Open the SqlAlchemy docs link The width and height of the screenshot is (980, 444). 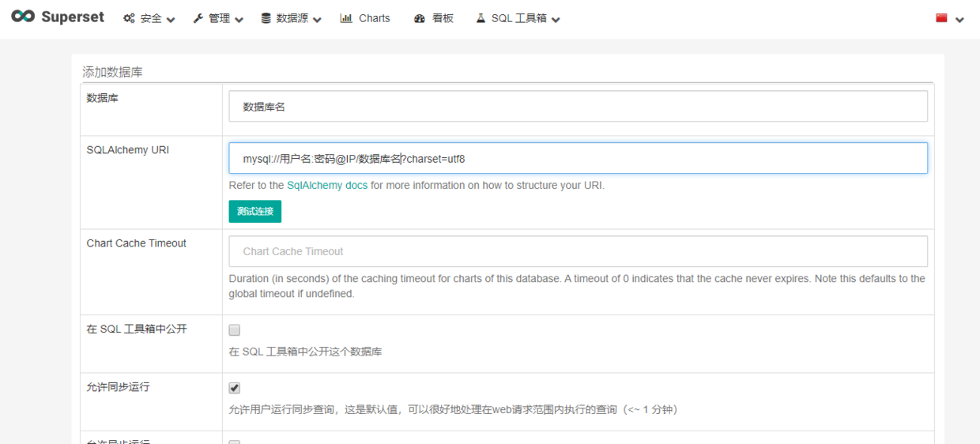pyautogui.click(x=327, y=186)
